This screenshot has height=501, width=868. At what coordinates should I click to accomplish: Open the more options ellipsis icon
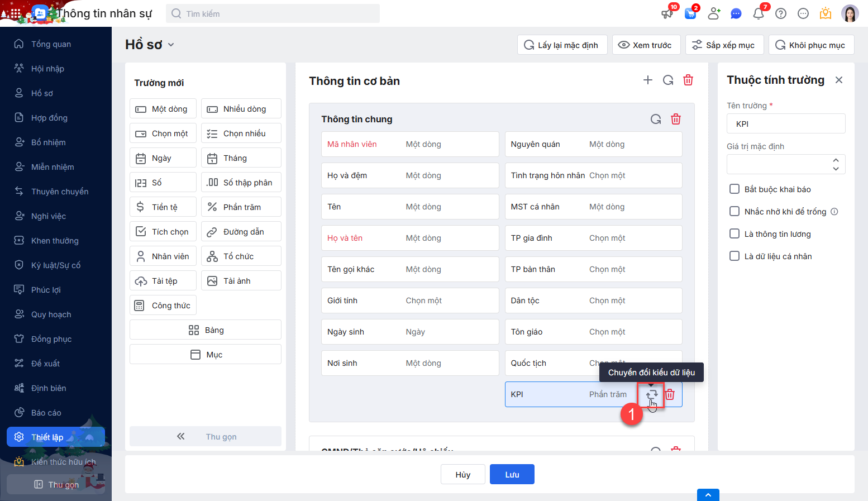(x=803, y=13)
